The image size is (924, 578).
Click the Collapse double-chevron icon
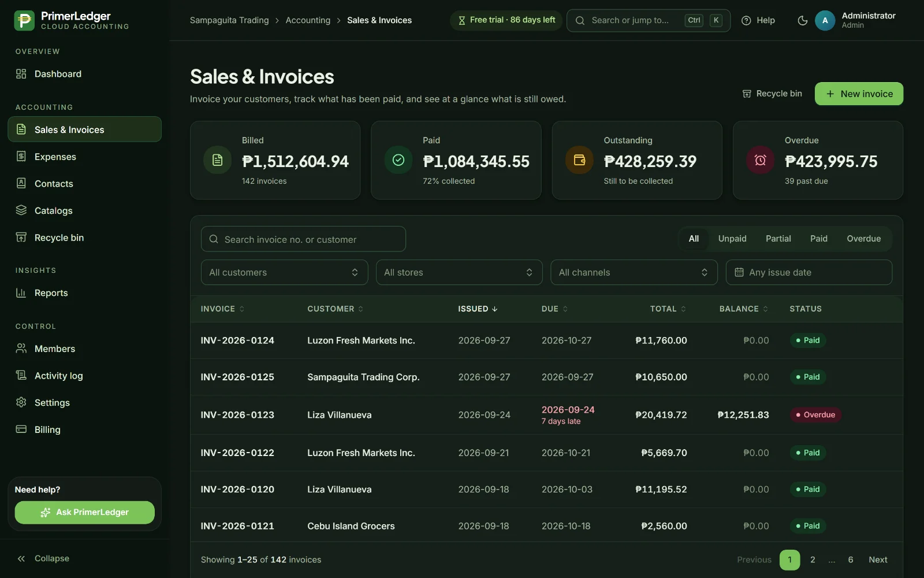pyautogui.click(x=21, y=558)
